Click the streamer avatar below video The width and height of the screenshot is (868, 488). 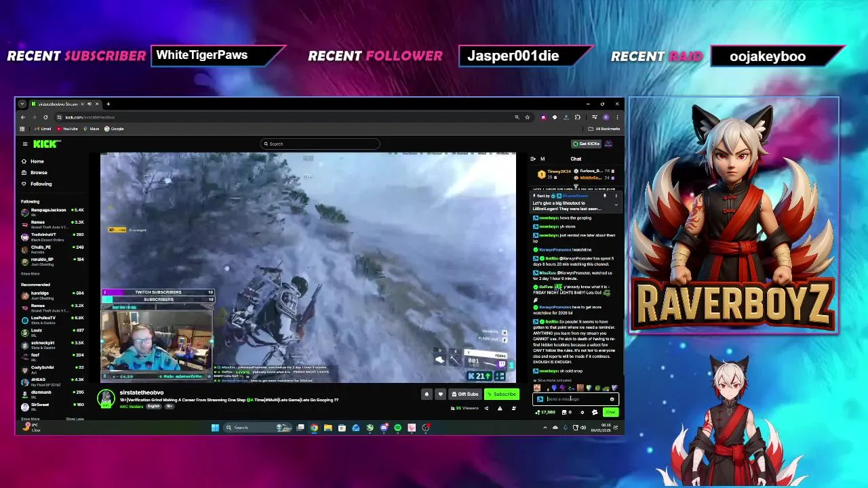(106, 399)
